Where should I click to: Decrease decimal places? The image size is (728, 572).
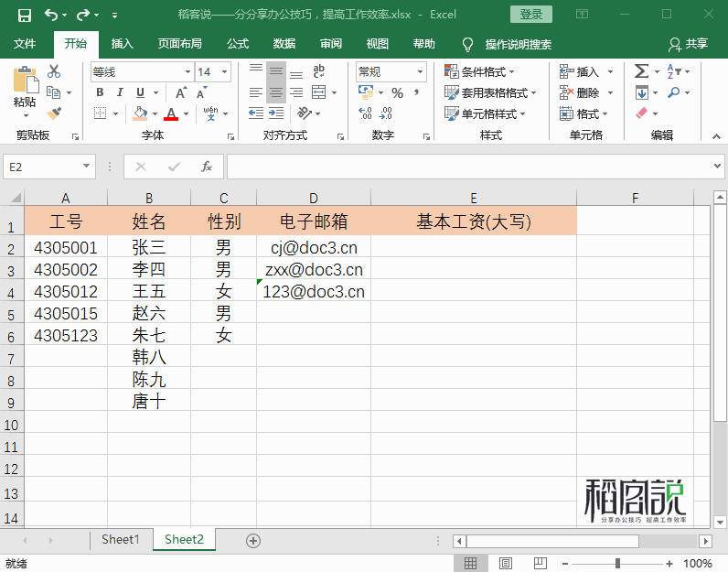pyautogui.click(x=386, y=113)
